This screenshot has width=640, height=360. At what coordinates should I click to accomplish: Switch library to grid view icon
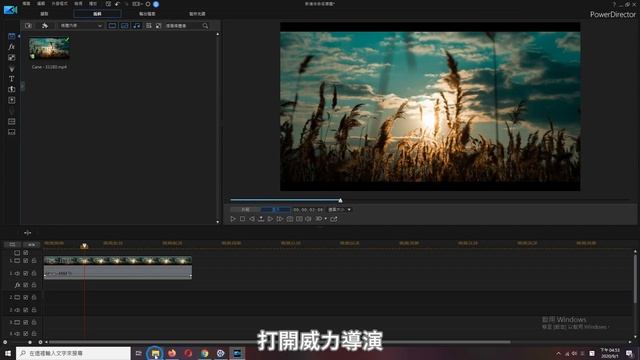(x=149, y=26)
